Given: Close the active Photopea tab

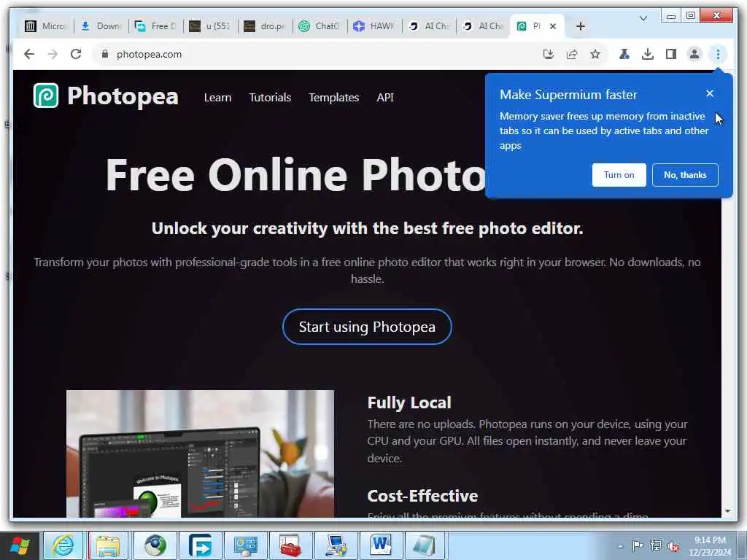Looking at the screenshot, I should click(x=553, y=26).
